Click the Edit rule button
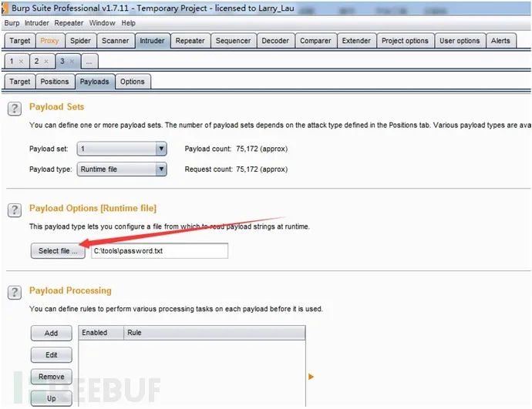Viewport: 532px width, 409px height. pos(51,355)
